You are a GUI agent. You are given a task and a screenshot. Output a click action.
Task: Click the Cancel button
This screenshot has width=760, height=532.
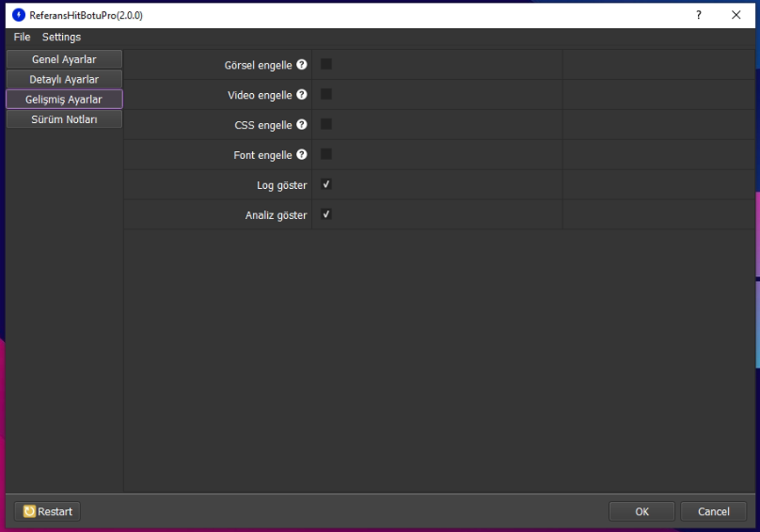pos(713,511)
